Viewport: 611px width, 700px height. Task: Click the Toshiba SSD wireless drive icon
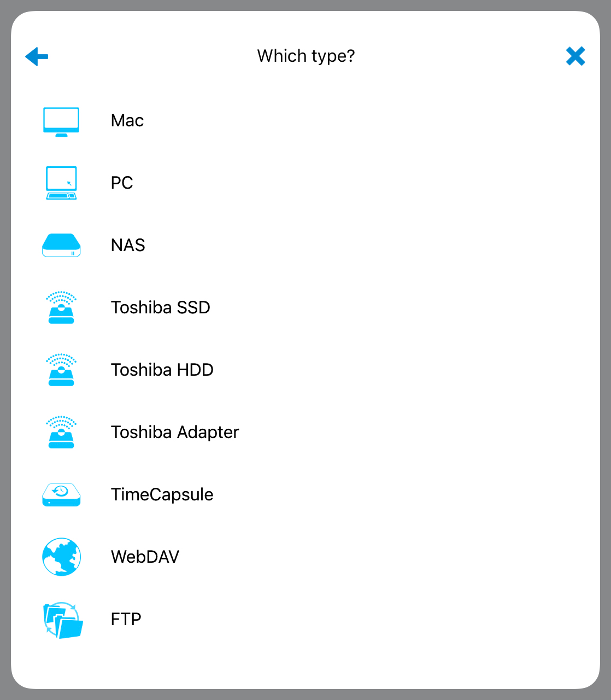click(x=61, y=308)
